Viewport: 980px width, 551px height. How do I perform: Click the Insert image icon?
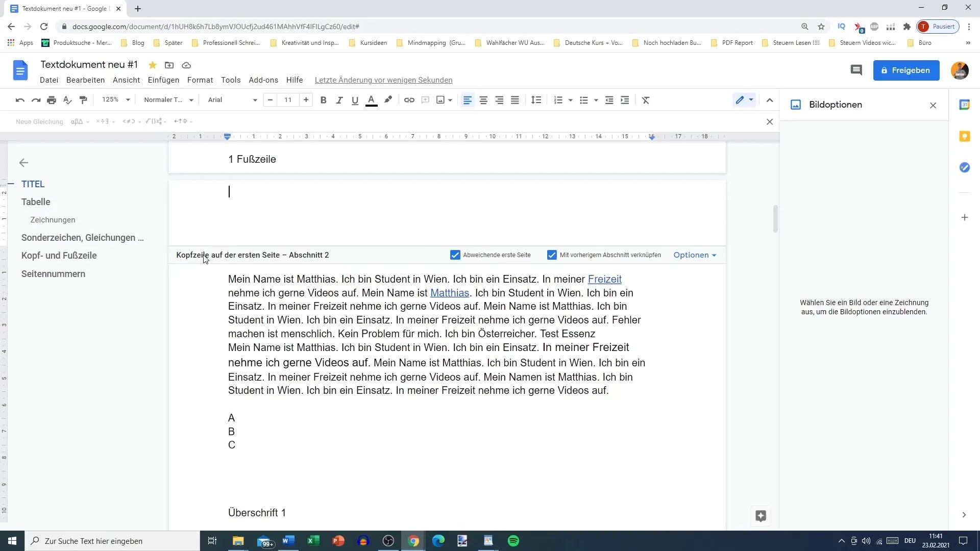[440, 100]
